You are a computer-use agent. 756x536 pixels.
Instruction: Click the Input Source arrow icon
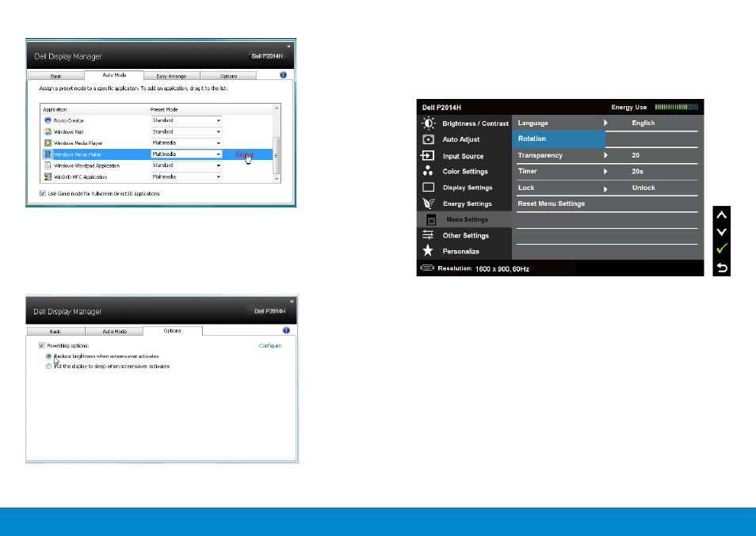(428, 155)
